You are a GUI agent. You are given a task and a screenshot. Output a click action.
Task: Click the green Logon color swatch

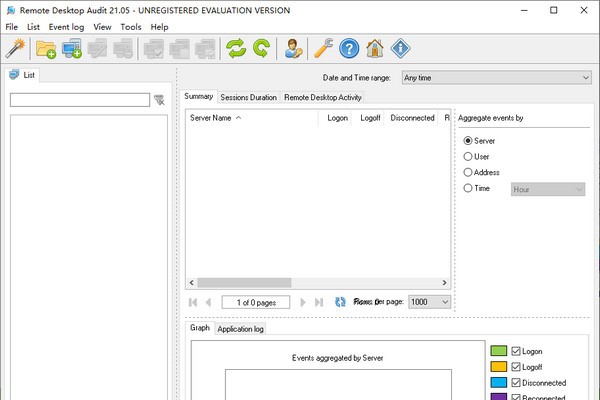click(499, 351)
